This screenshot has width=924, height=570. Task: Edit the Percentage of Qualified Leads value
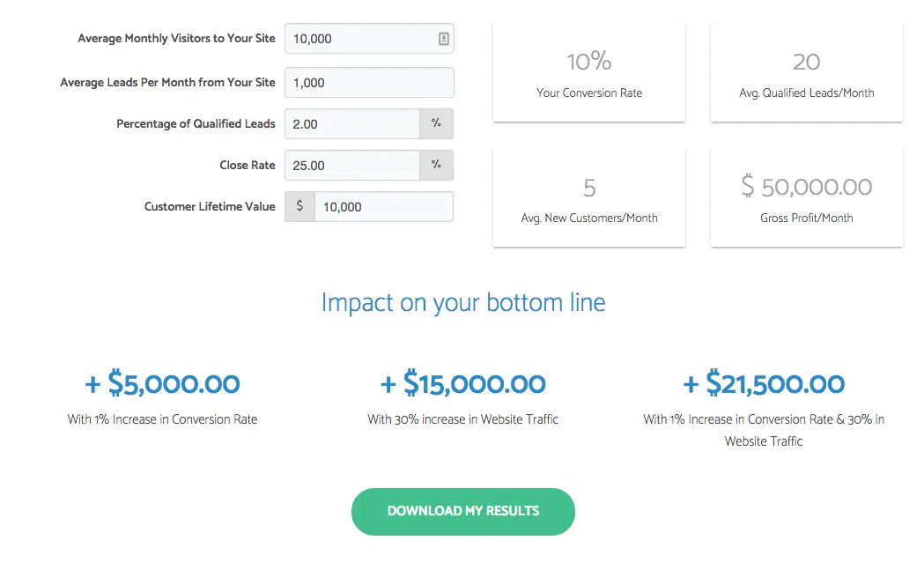click(x=351, y=124)
